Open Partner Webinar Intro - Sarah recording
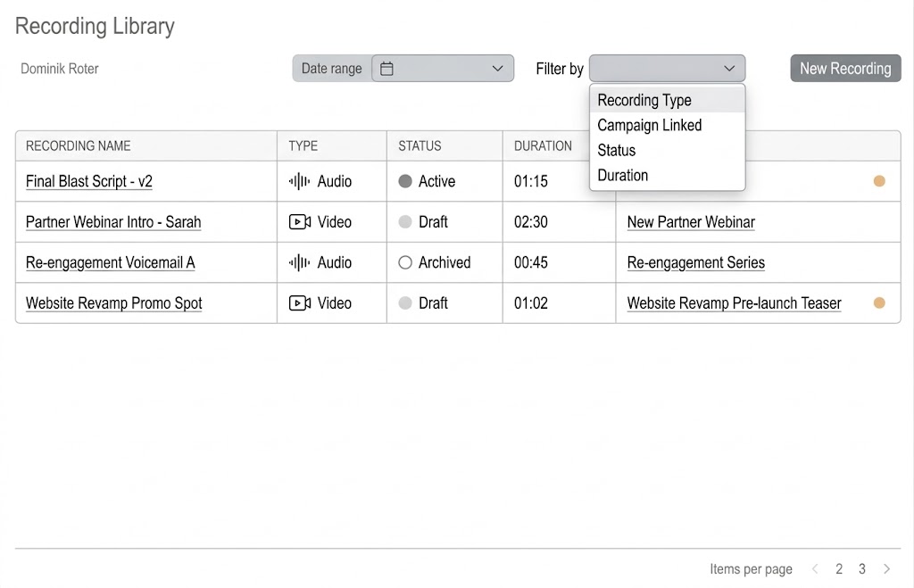Screen dimensions: 914x588 (x=113, y=222)
